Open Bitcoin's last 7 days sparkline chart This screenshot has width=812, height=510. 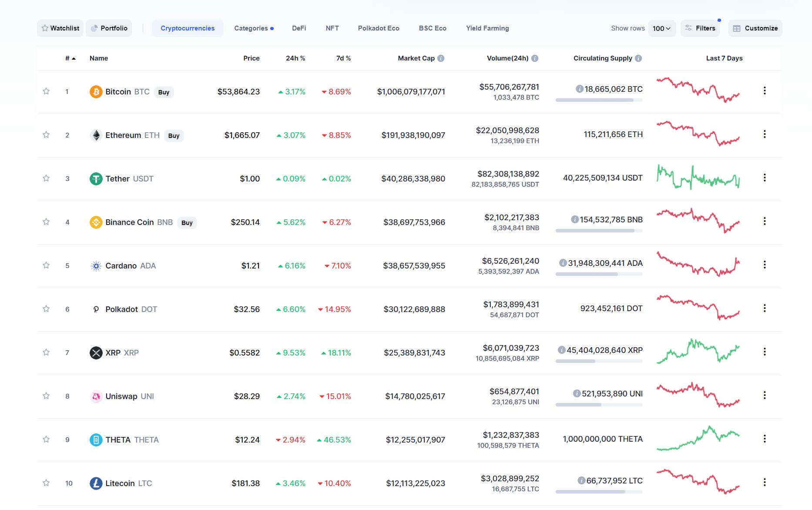pyautogui.click(x=698, y=90)
